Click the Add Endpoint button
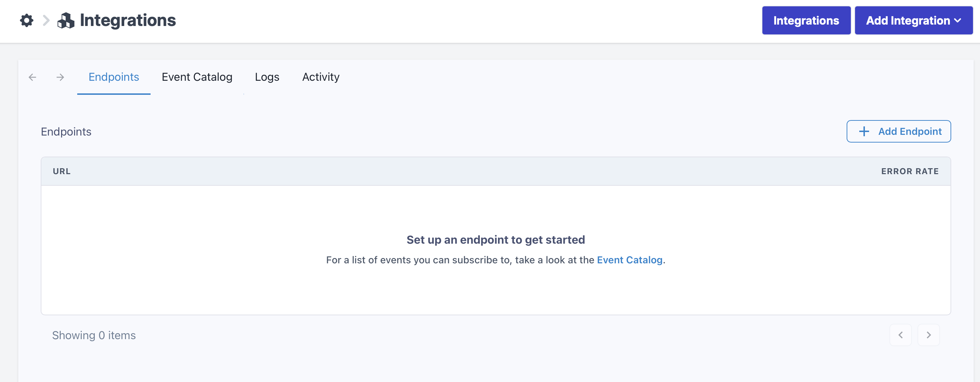 pos(899,131)
